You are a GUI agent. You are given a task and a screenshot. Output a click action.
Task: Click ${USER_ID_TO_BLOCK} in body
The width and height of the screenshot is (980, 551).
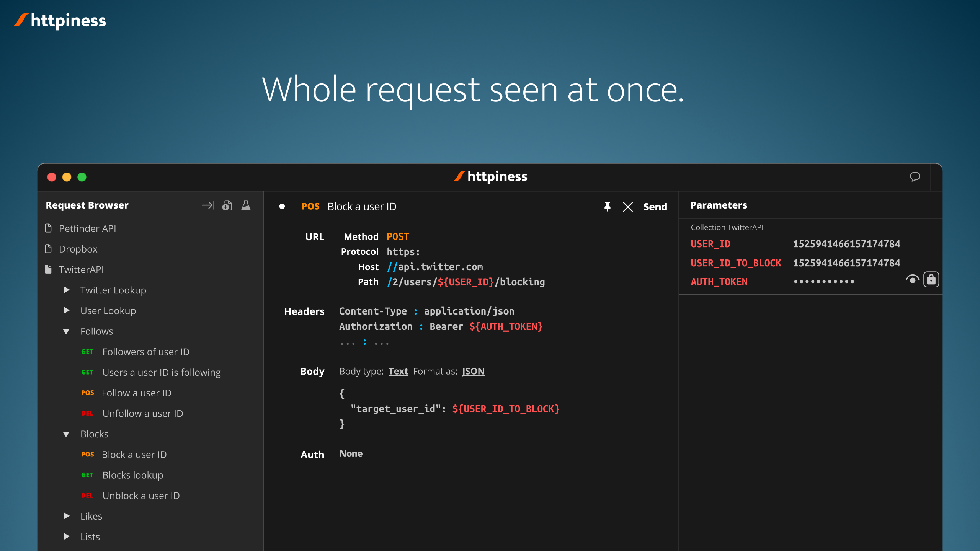[506, 409]
